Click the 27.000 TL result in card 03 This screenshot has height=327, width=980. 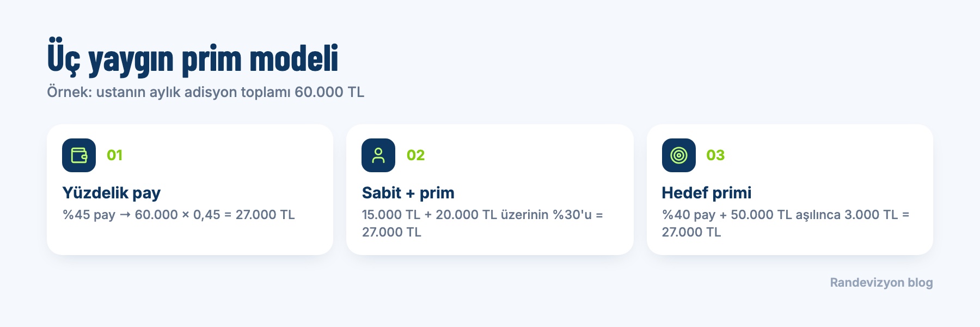tap(691, 232)
